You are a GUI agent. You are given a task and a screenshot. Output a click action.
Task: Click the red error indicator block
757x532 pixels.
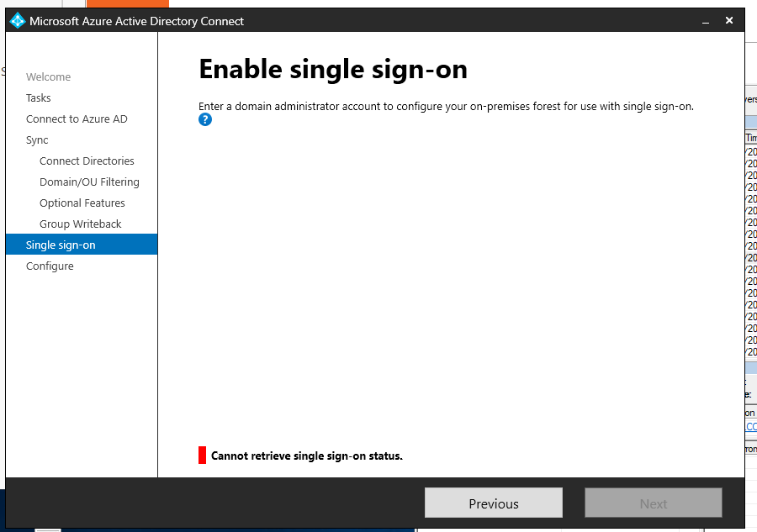(202, 456)
